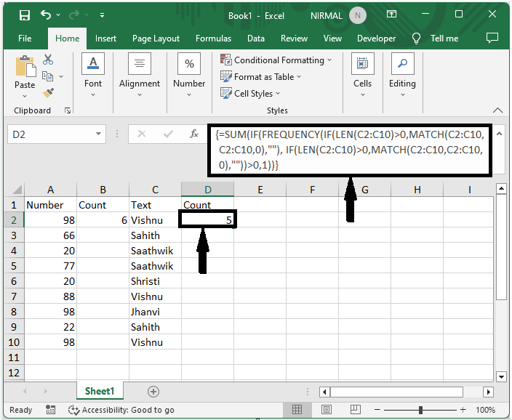Collapse the formula bar arrow
512x420 pixels.
pos(499,134)
